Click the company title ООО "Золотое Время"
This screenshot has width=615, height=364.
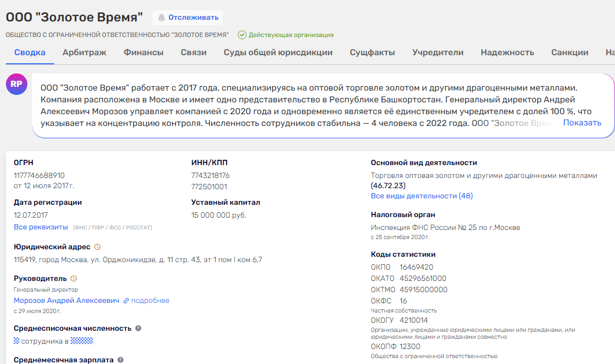(74, 17)
